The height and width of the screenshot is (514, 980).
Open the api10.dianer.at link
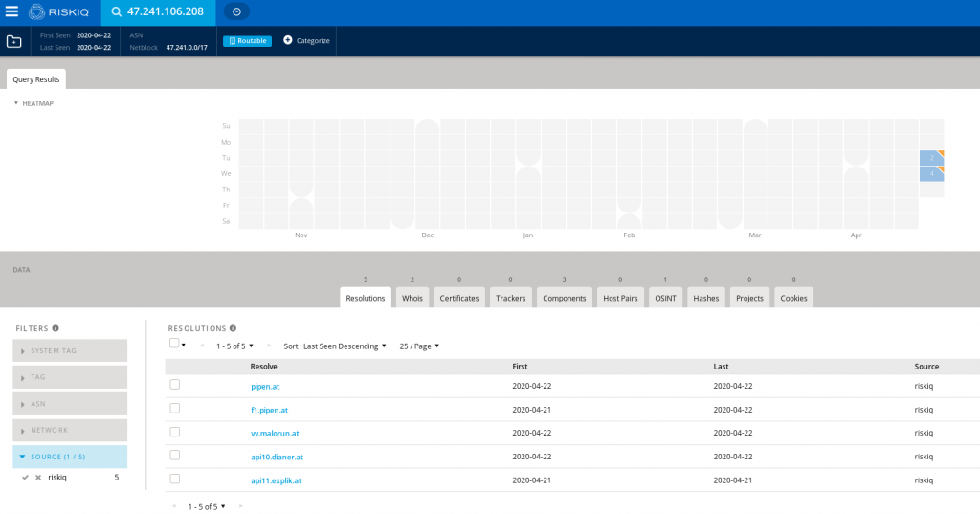pos(277,458)
